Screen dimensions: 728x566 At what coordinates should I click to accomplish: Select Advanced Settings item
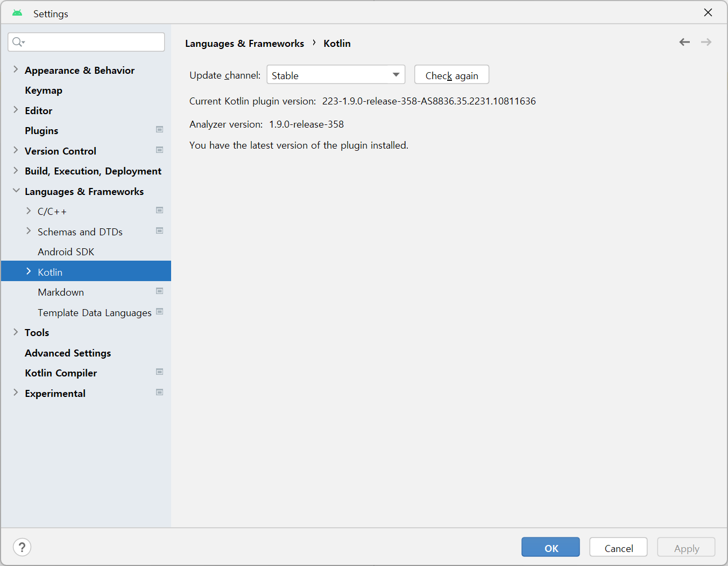coord(68,353)
